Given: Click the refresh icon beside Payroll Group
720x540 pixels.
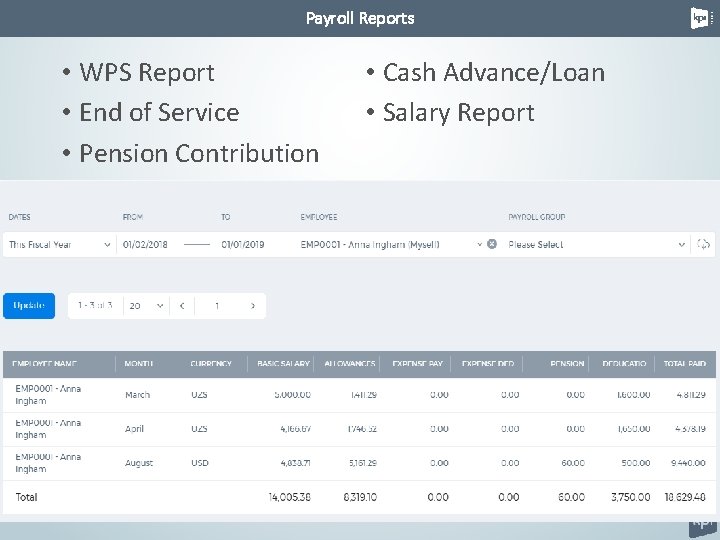Looking at the screenshot, I should 703,244.
